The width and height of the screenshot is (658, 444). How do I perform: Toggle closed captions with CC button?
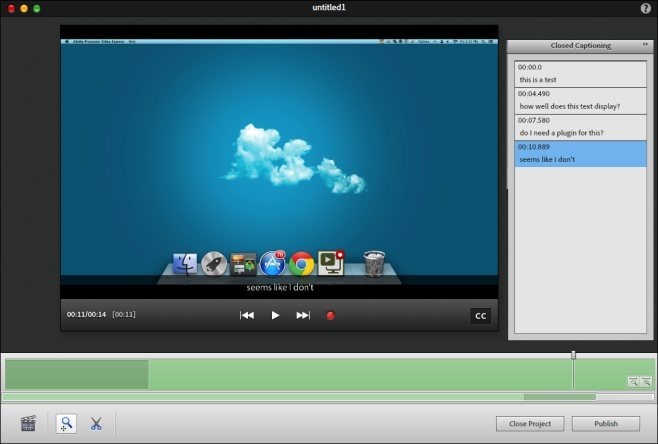[480, 316]
